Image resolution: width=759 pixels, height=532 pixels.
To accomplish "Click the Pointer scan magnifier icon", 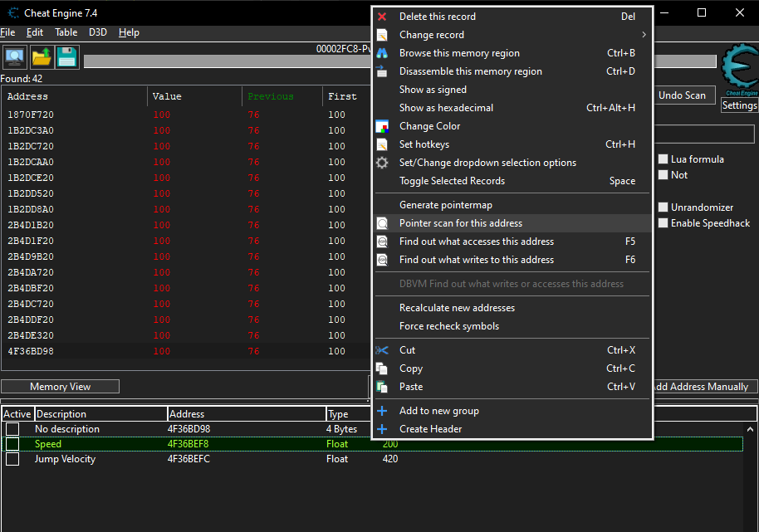I will tap(382, 223).
